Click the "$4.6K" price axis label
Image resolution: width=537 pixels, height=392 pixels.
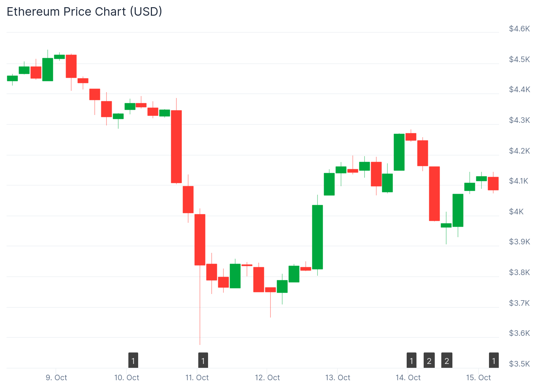519,29
